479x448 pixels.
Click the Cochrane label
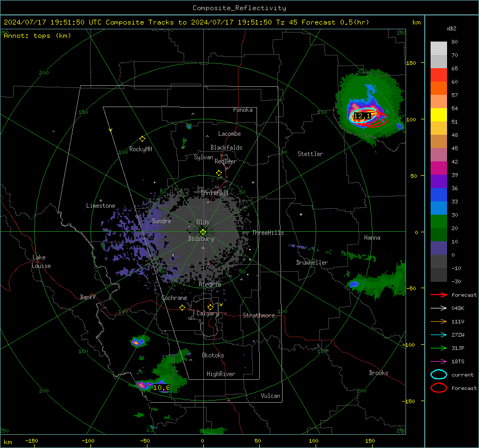click(174, 298)
